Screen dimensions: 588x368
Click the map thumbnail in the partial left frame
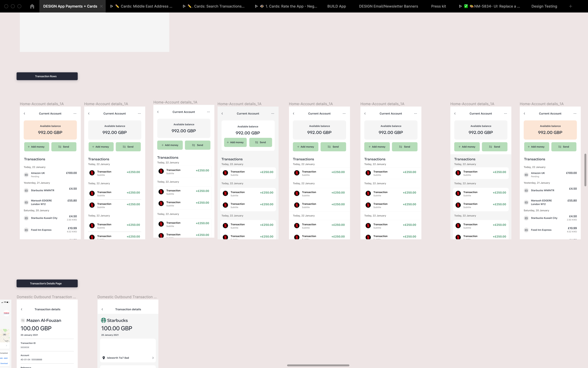coord(5,335)
